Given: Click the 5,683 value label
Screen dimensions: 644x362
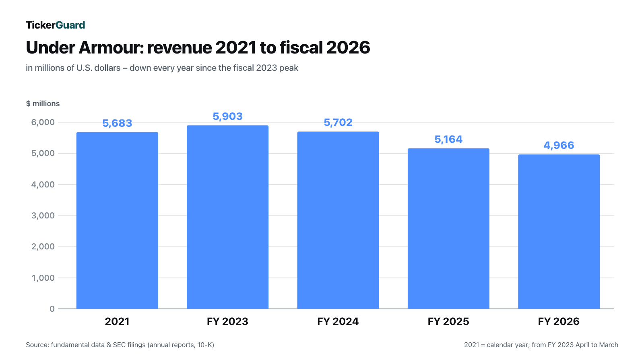Looking at the screenshot, I should (x=117, y=123).
